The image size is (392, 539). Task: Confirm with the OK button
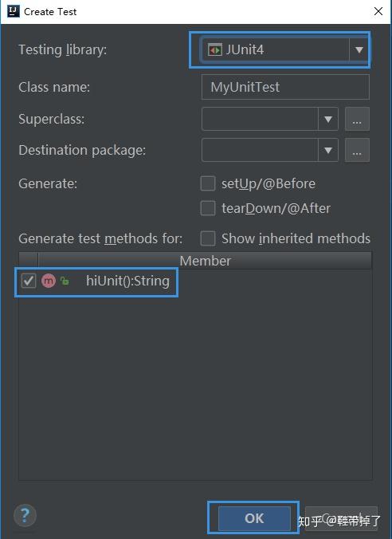tap(254, 518)
